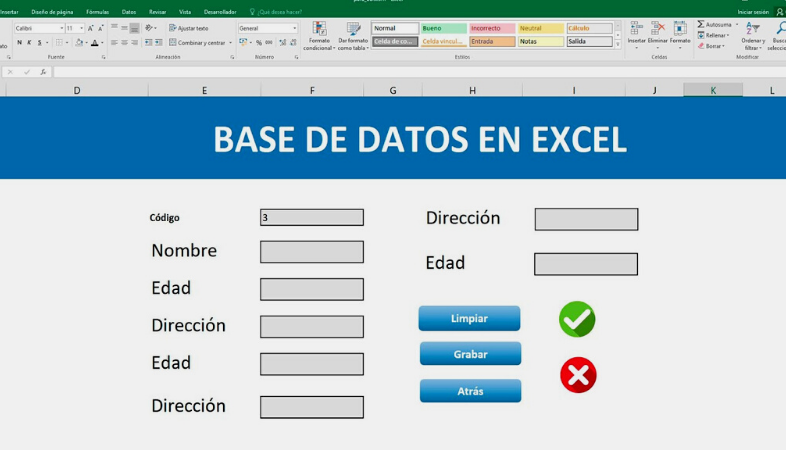Click the green checkmark confirm icon
Viewport: 786px width, 450px height.
pyautogui.click(x=577, y=319)
